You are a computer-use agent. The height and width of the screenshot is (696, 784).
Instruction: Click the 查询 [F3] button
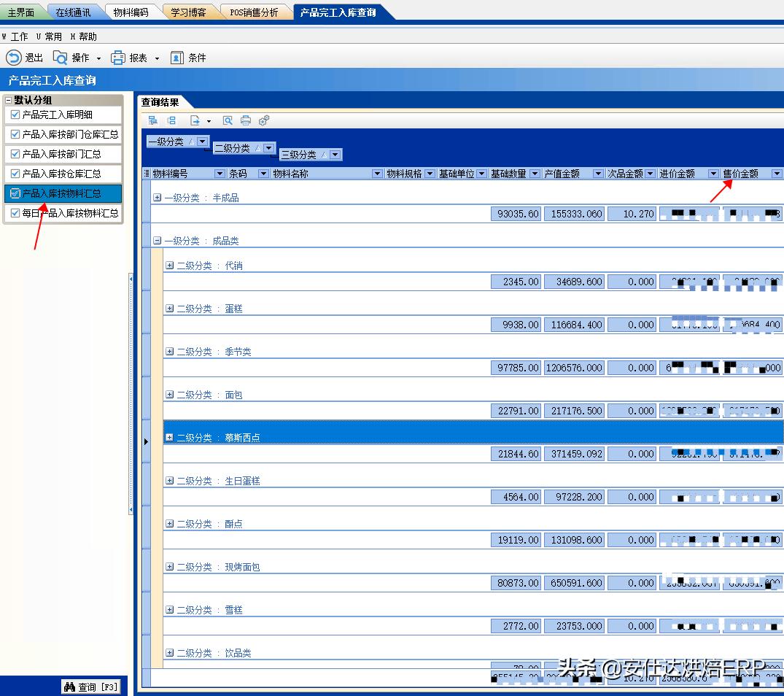click(91, 687)
